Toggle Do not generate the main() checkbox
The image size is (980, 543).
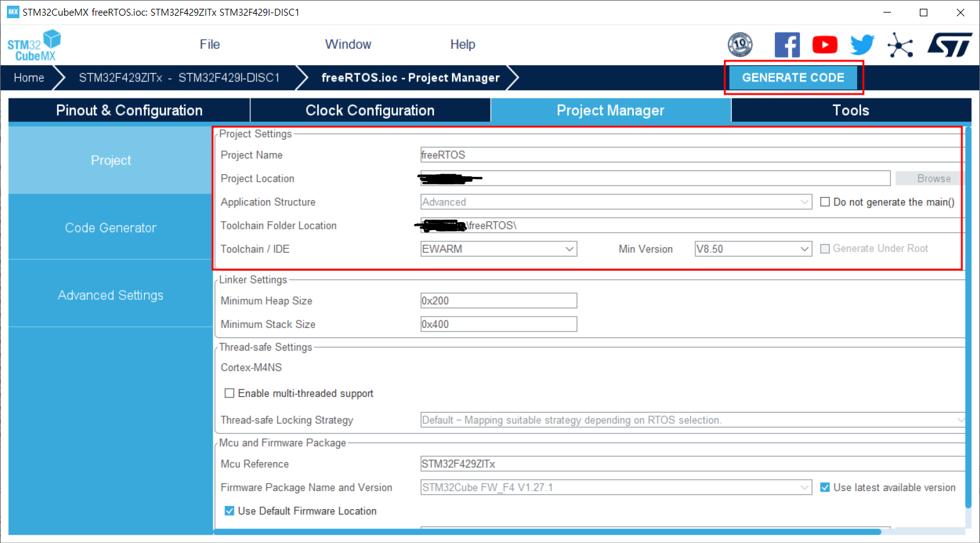click(825, 202)
